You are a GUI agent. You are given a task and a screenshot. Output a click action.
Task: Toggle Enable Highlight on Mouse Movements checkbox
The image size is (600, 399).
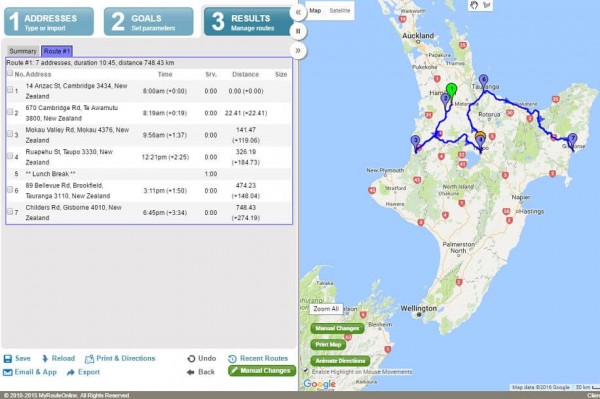coord(306,370)
